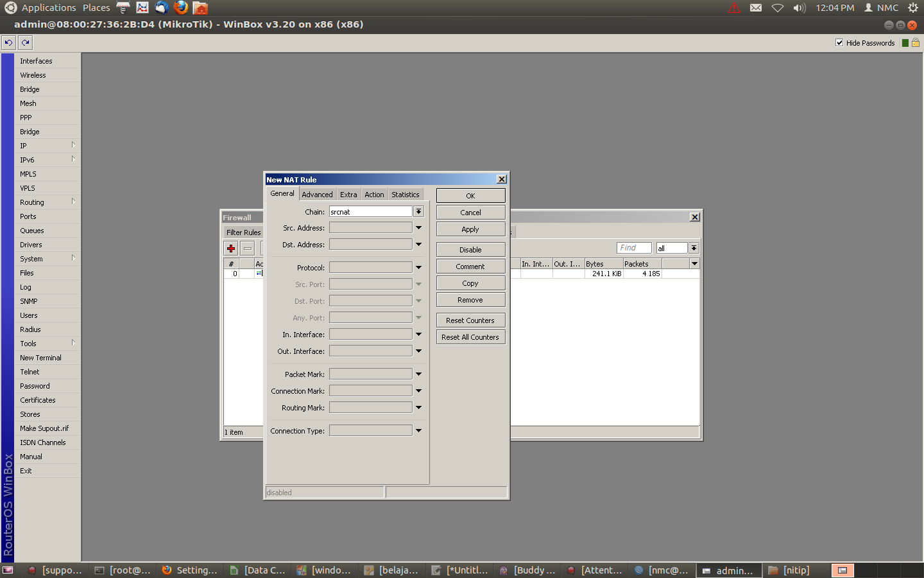Screen dimensions: 924x578
Task: Click the volume speaker icon
Action: (x=798, y=8)
